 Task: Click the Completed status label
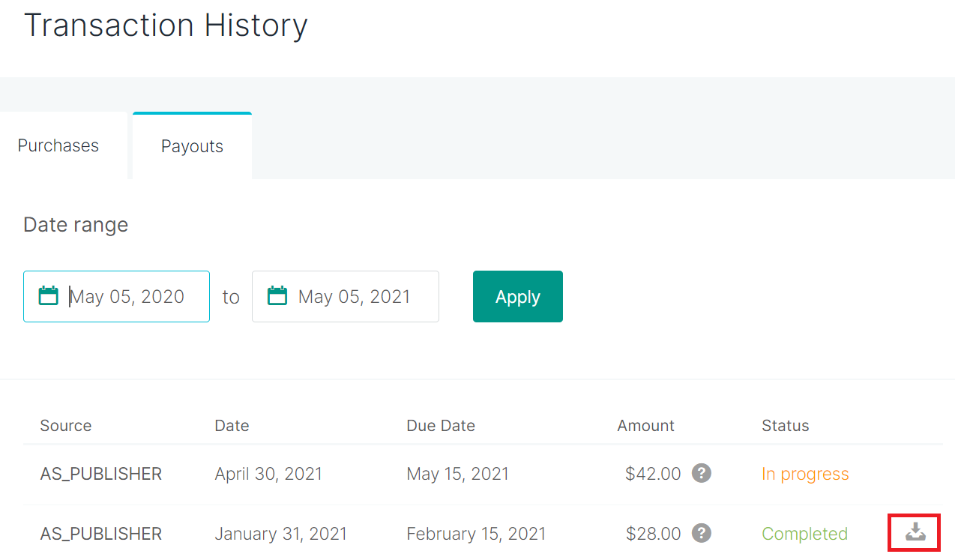[804, 534]
